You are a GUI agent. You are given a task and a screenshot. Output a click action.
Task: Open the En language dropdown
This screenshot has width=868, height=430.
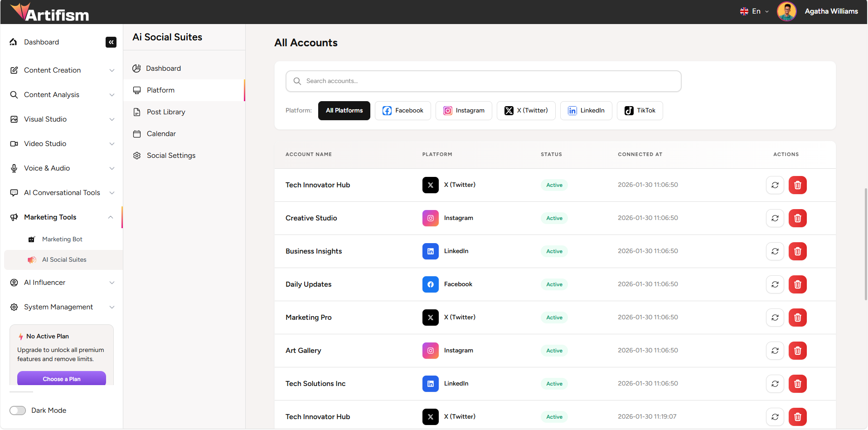754,11
